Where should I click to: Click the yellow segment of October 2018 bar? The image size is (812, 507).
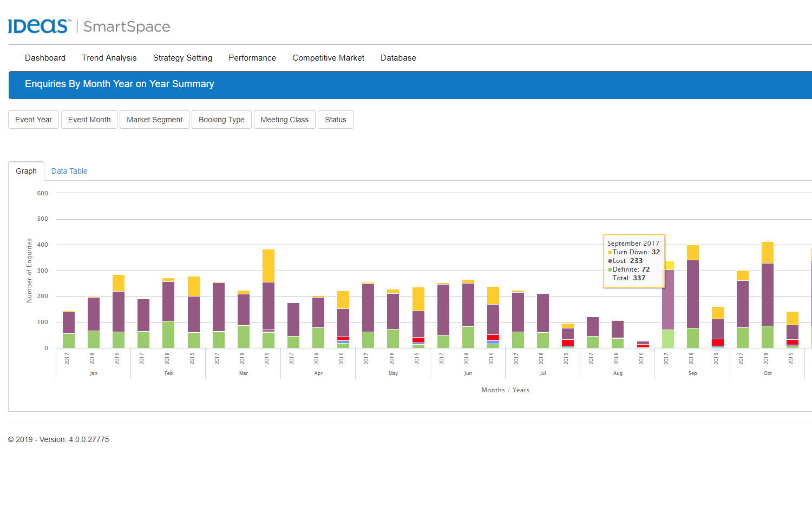click(x=768, y=252)
